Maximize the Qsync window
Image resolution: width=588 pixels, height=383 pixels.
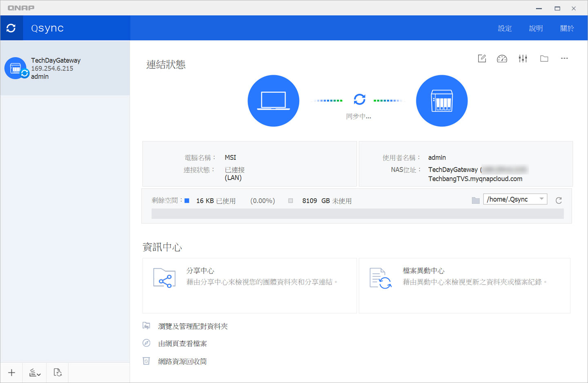[557, 8]
